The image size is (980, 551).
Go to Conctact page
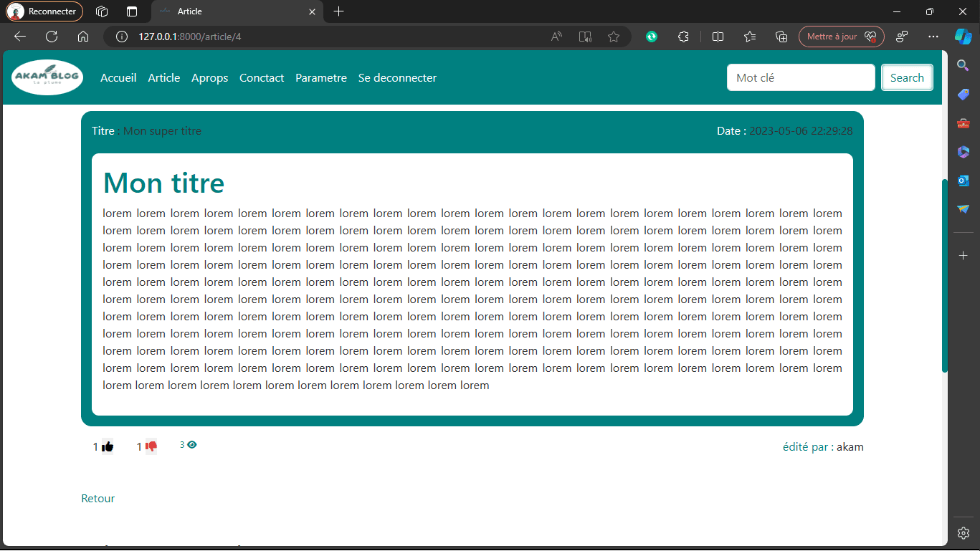pyautogui.click(x=262, y=78)
